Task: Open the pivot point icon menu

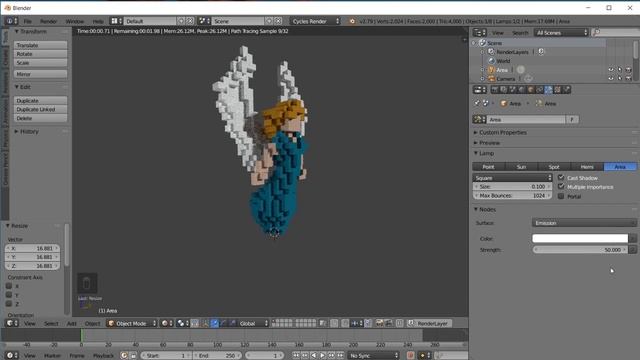Action: (182, 323)
